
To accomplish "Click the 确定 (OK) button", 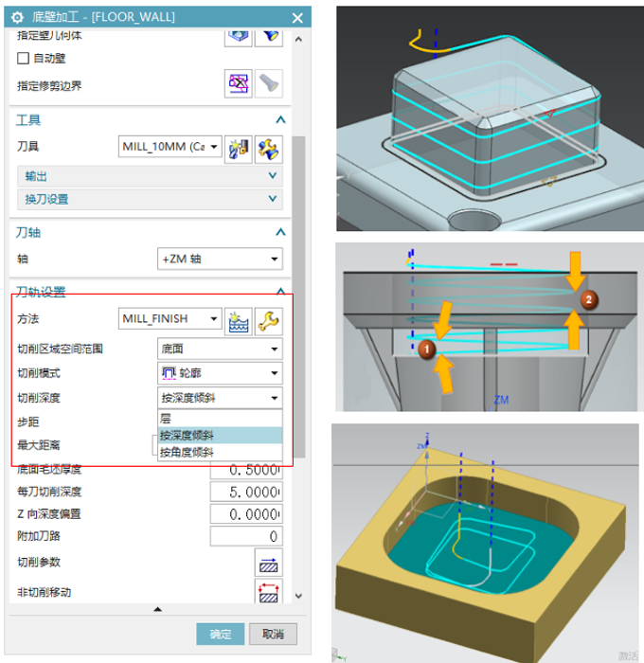I will coord(221,634).
